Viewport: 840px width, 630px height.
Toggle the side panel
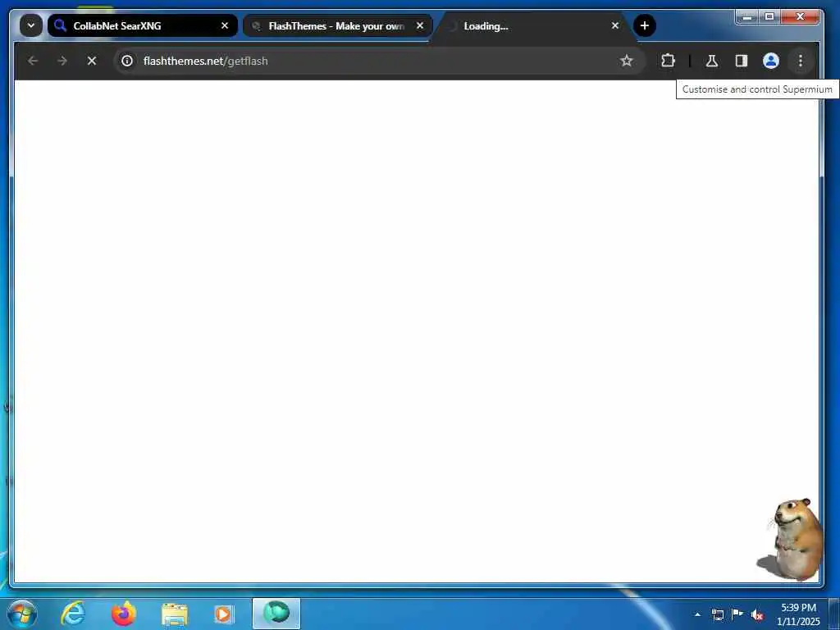click(x=742, y=61)
